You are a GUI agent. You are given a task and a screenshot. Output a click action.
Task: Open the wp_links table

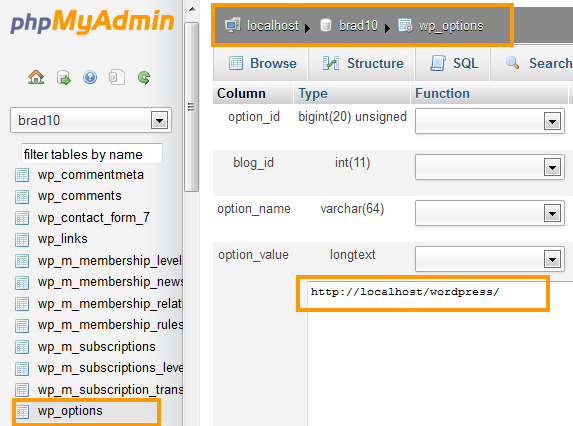(62, 239)
